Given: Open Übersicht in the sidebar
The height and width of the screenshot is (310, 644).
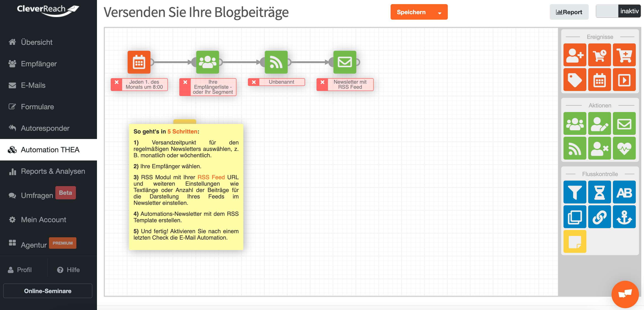Looking at the screenshot, I should tap(48, 42).
